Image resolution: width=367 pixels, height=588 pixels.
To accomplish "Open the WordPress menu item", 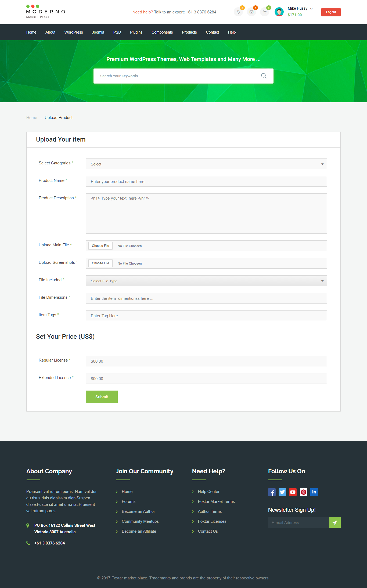I will pyautogui.click(x=74, y=32).
